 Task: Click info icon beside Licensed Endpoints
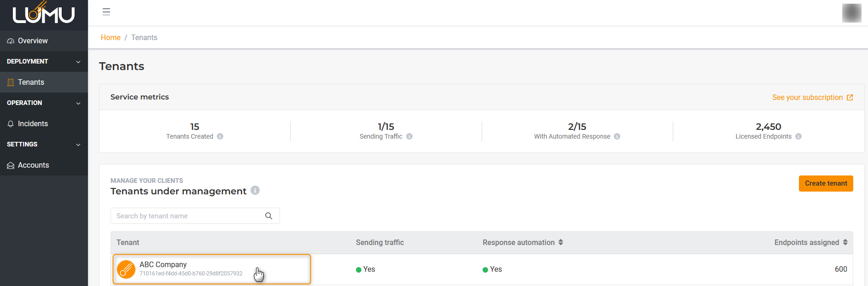coord(798,136)
